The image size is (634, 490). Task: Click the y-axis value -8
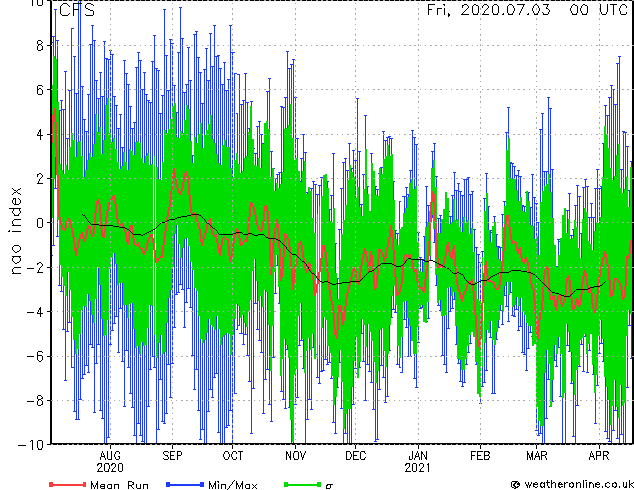pyautogui.click(x=36, y=401)
